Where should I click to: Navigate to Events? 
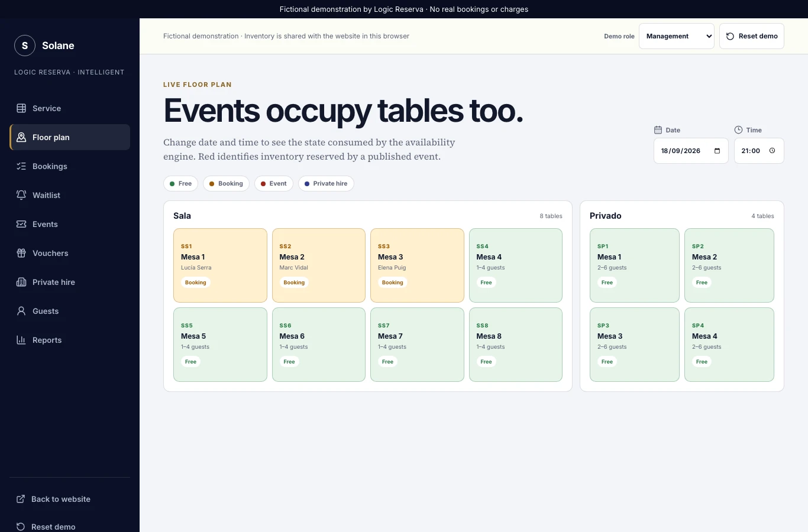click(70, 224)
